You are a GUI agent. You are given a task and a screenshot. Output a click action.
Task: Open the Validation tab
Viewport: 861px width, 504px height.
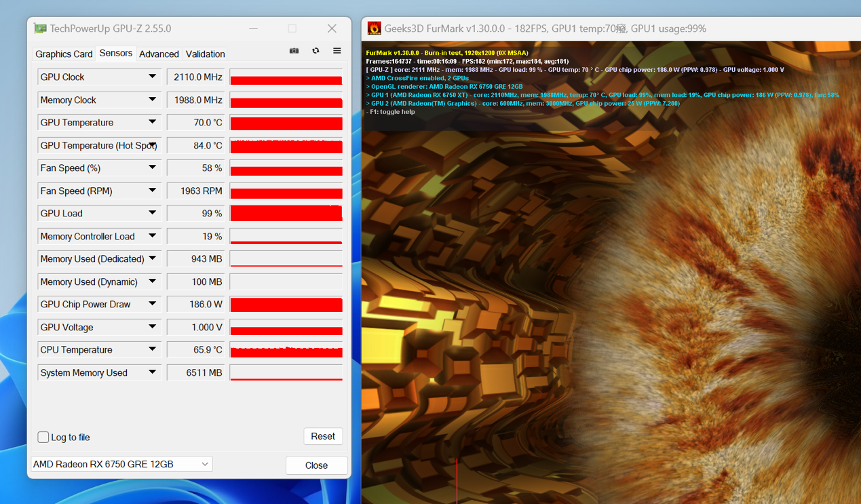tap(205, 54)
